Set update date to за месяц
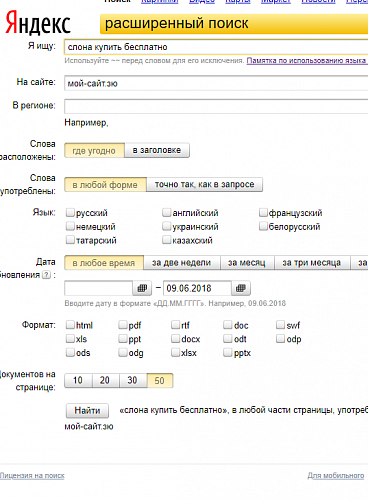 point(247,263)
